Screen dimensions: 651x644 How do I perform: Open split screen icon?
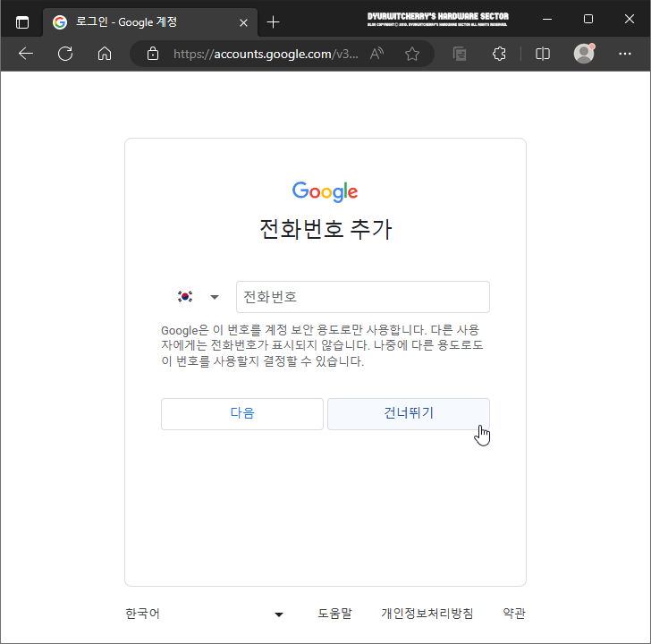point(543,54)
